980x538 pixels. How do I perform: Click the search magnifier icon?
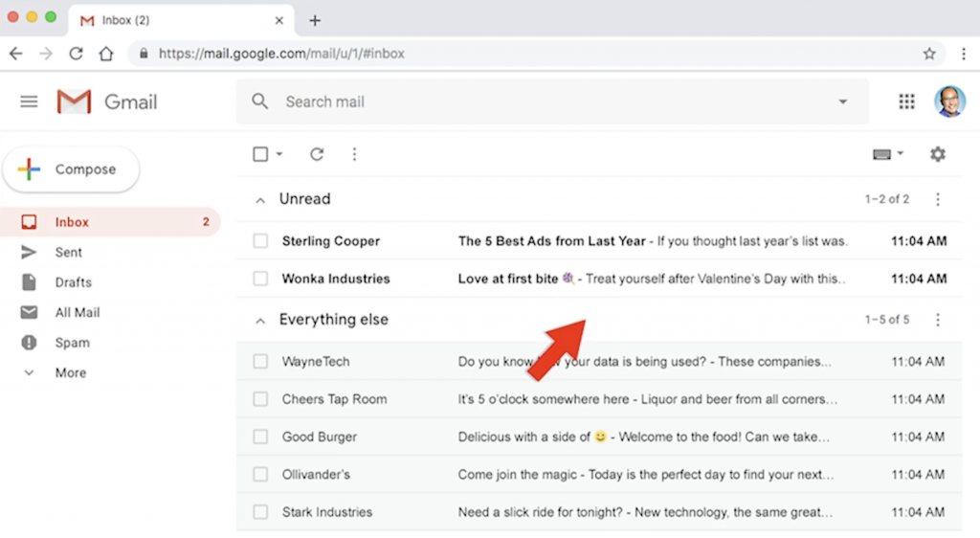click(x=260, y=101)
